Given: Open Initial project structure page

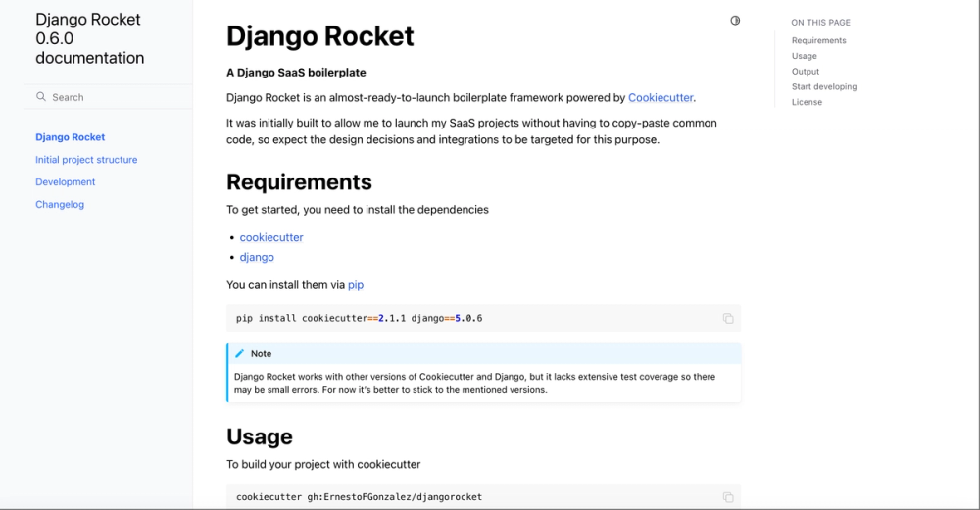Looking at the screenshot, I should [86, 160].
